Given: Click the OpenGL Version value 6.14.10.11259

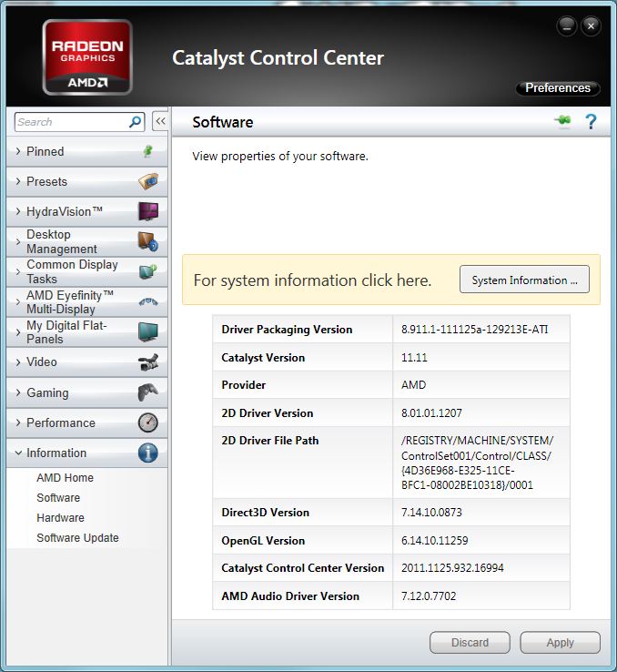Looking at the screenshot, I should (435, 541).
